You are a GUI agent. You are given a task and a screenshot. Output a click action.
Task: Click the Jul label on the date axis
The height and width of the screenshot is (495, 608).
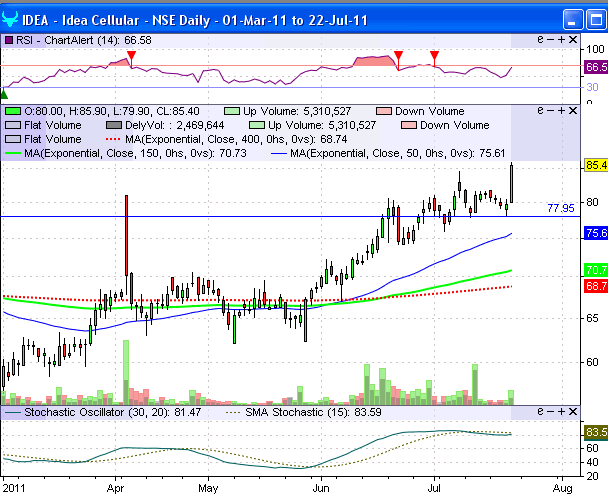tap(434, 488)
